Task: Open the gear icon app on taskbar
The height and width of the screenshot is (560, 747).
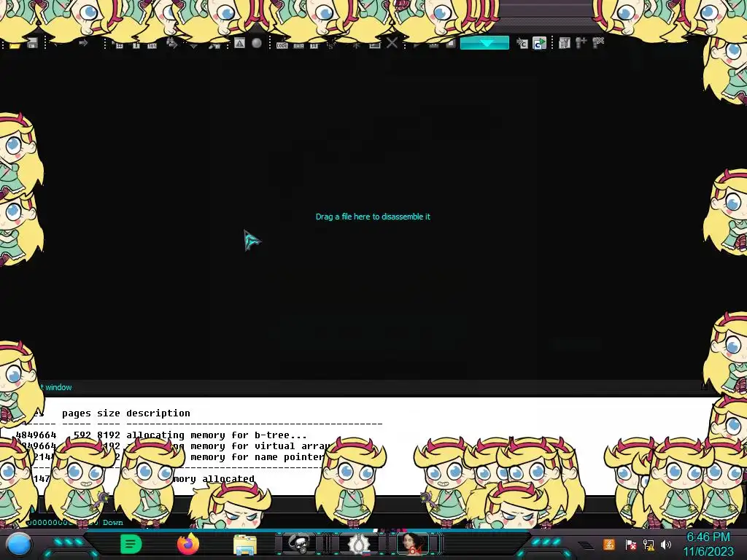Action: click(357, 544)
